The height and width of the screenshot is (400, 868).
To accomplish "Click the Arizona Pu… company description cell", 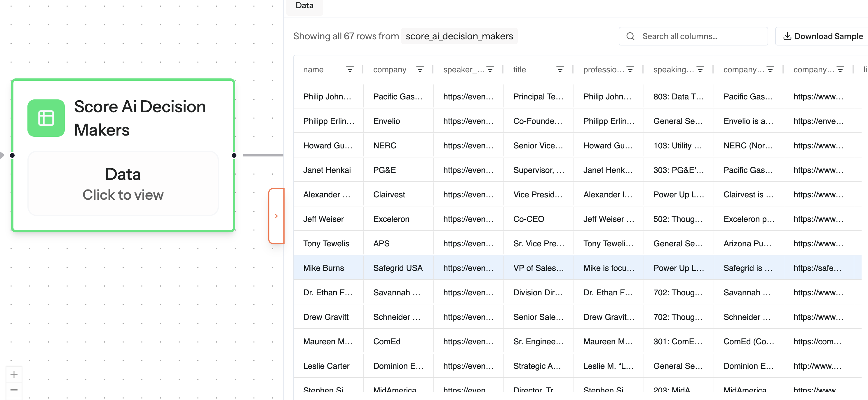I will coord(749,243).
